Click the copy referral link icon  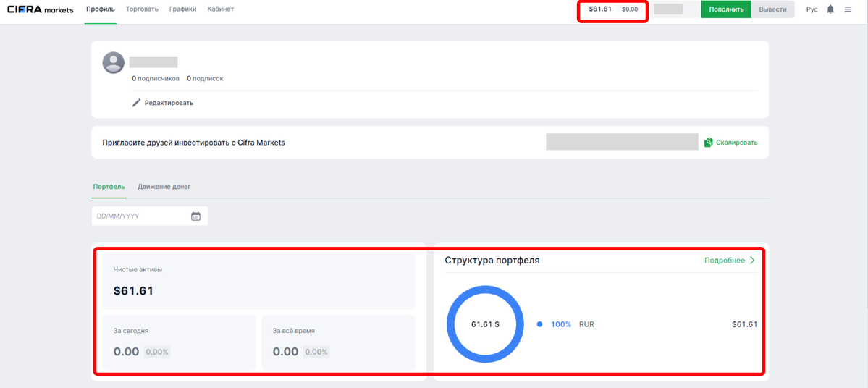pyautogui.click(x=709, y=143)
